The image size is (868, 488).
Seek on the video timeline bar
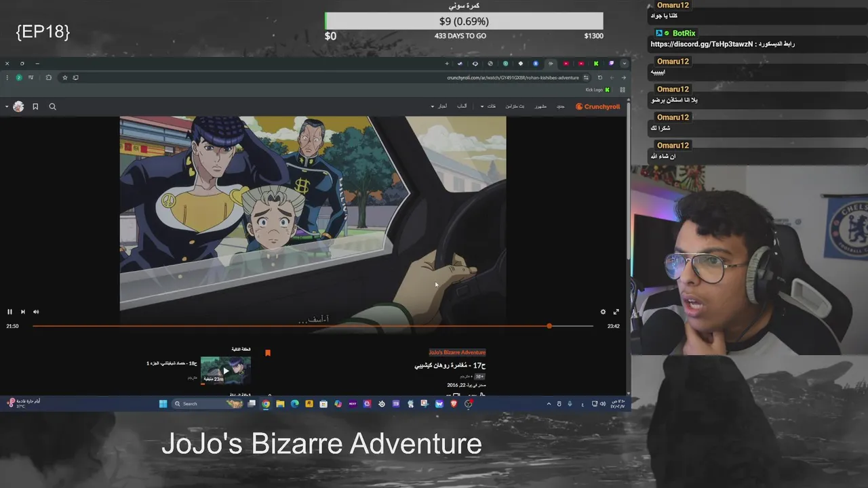[x=313, y=326]
